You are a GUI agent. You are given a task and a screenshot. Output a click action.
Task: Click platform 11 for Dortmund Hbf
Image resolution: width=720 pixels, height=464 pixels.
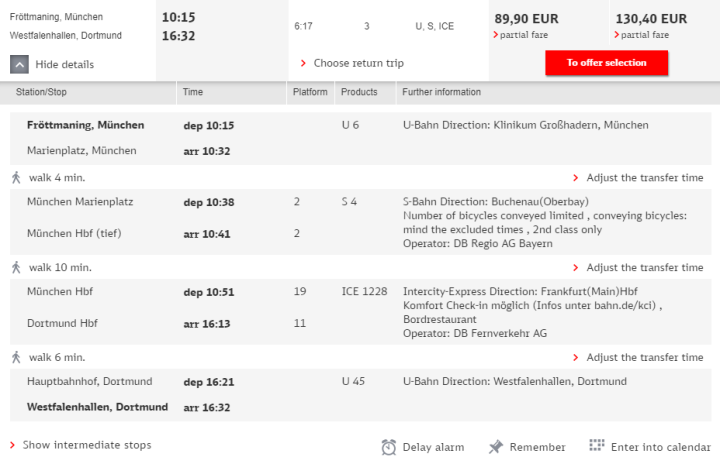click(x=300, y=323)
